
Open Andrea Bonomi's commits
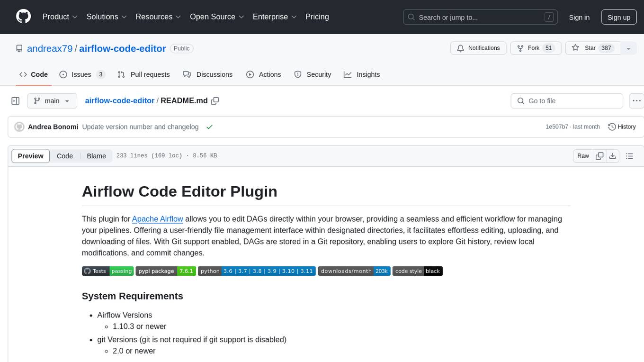[53, 127]
